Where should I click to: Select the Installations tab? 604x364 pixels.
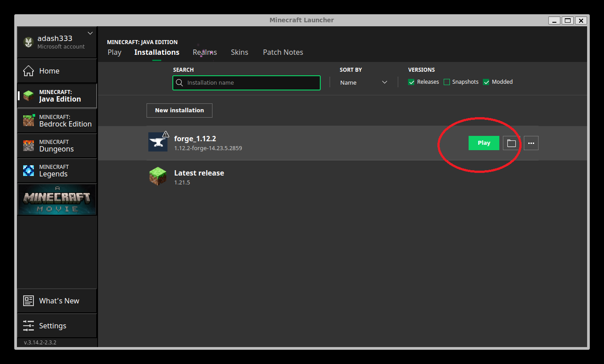(157, 52)
